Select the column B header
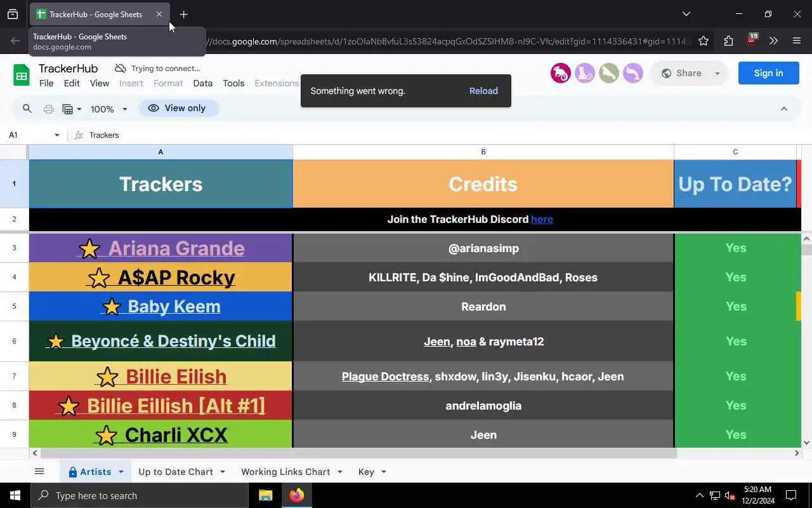This screenshot has width=812, height=508. coord(483,152)
